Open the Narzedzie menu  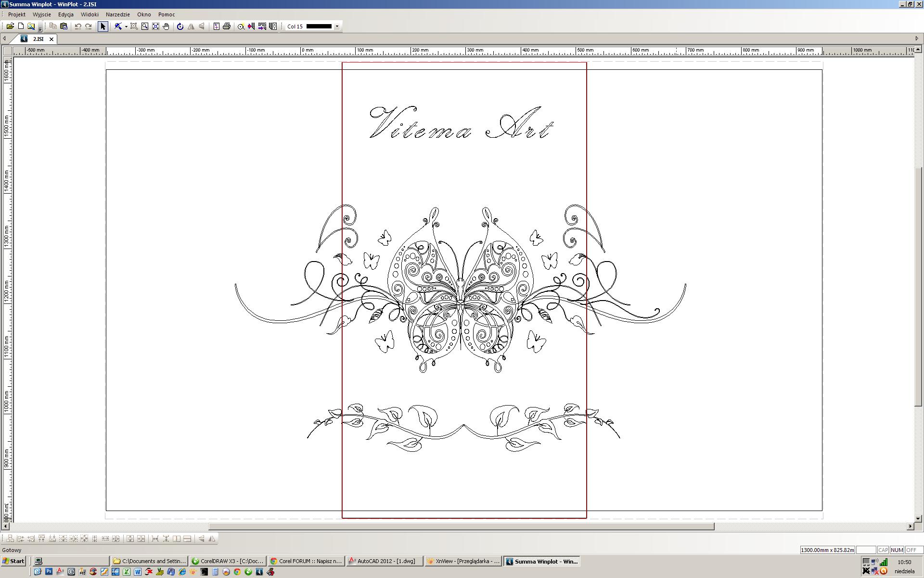click(117, 14)
